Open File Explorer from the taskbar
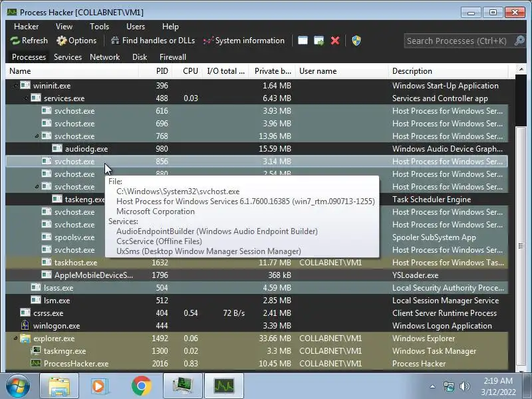 59,386
